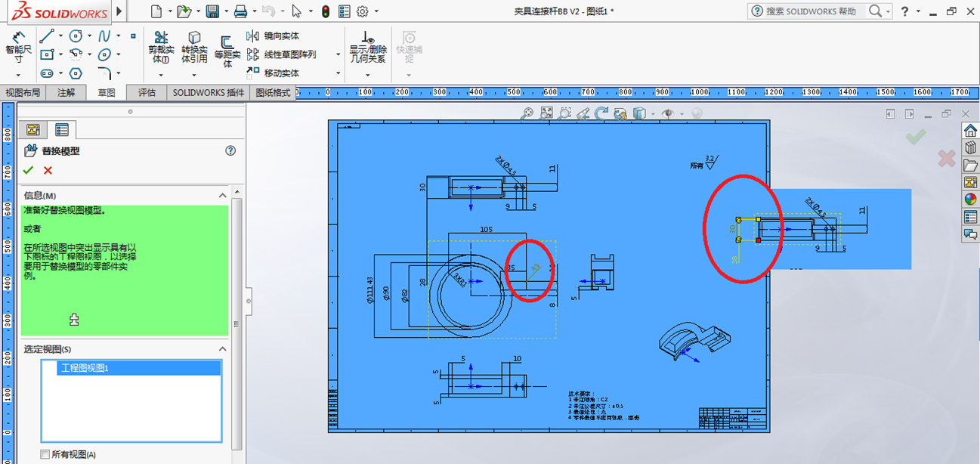The width and height of the screenshot is (980, 464).
Task: Switch to the 草图 tab
Action: 107,93
